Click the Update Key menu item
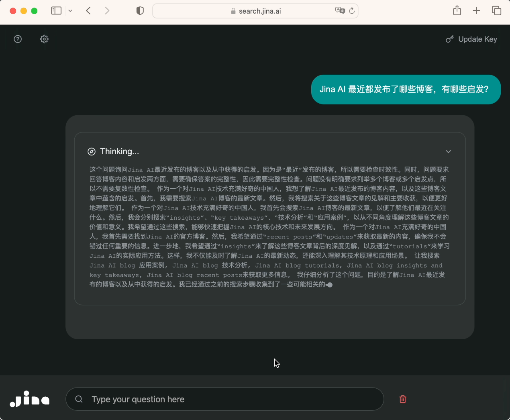510x420 pixels. tap(477, 39)
